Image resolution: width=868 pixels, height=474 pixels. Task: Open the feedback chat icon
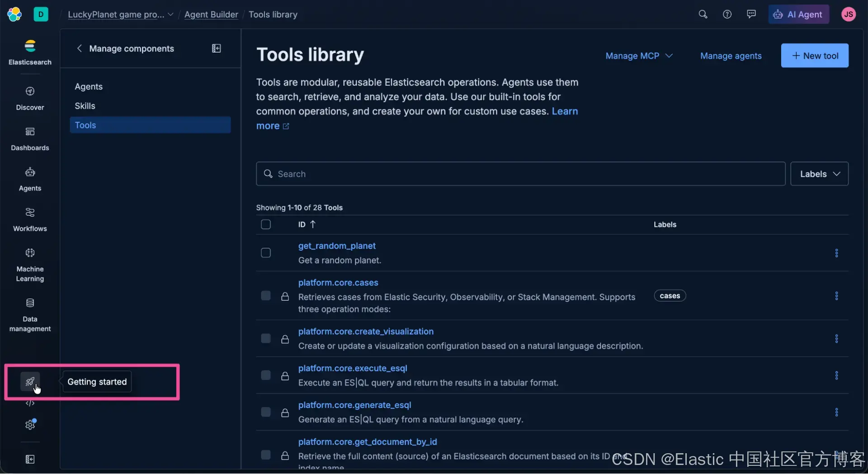coord(751,14)
